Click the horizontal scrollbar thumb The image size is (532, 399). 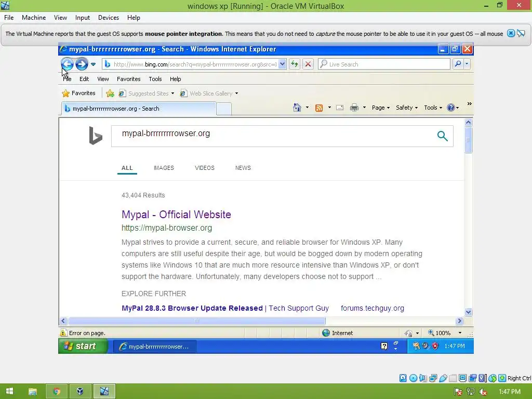pos(196,321)
